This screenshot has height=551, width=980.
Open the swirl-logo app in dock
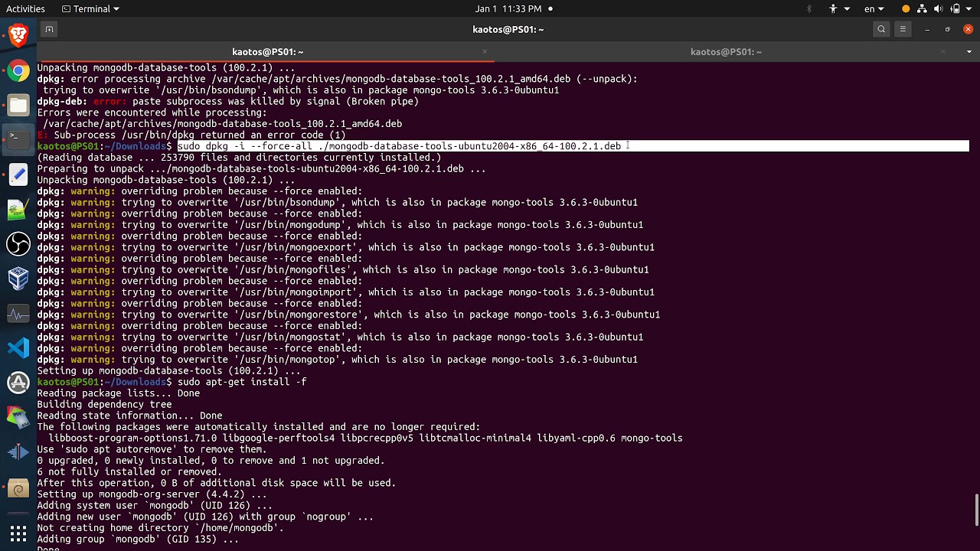pos(18,487)
